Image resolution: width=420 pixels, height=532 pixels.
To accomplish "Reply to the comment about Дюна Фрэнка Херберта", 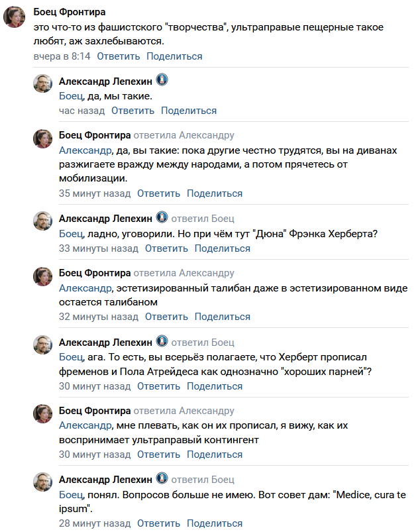I will 166,248.
